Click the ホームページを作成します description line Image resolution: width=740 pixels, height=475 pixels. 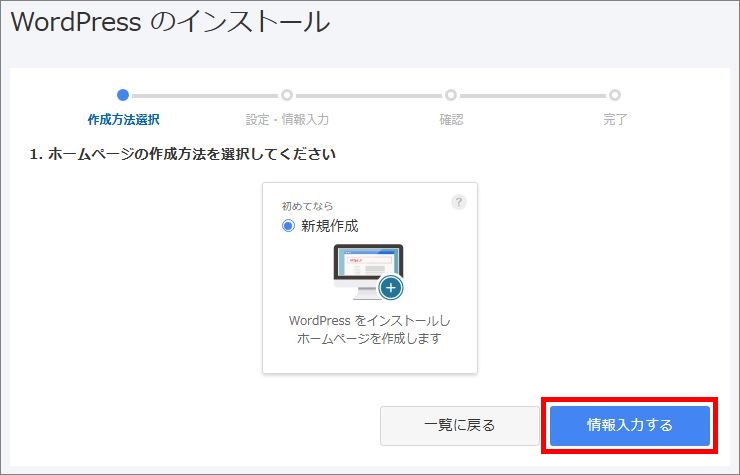tap(369, 339)
